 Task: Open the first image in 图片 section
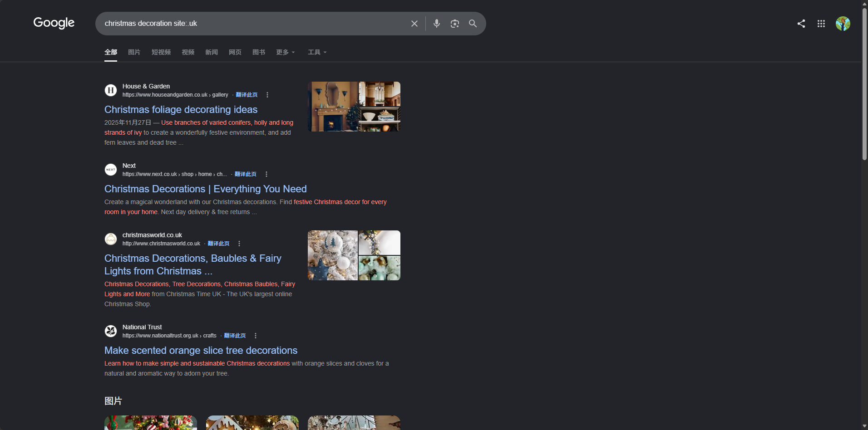pyautogui.click(x=151, y=423)
